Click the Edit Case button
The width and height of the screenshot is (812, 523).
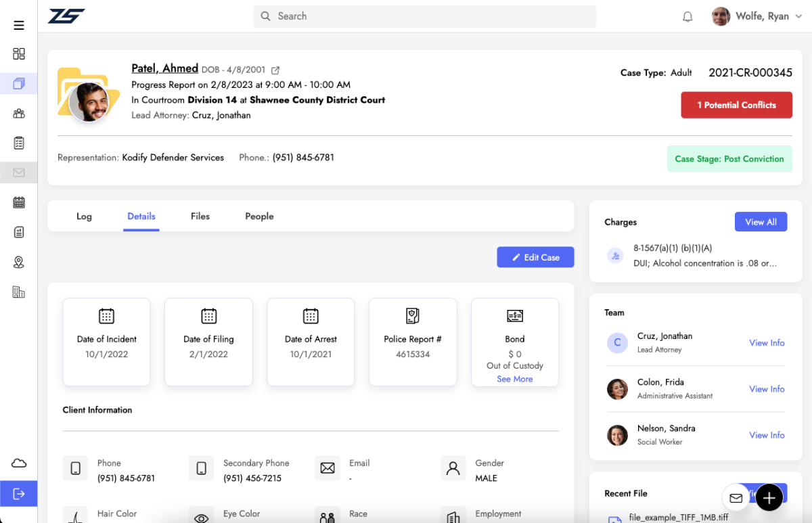point(535,257)
